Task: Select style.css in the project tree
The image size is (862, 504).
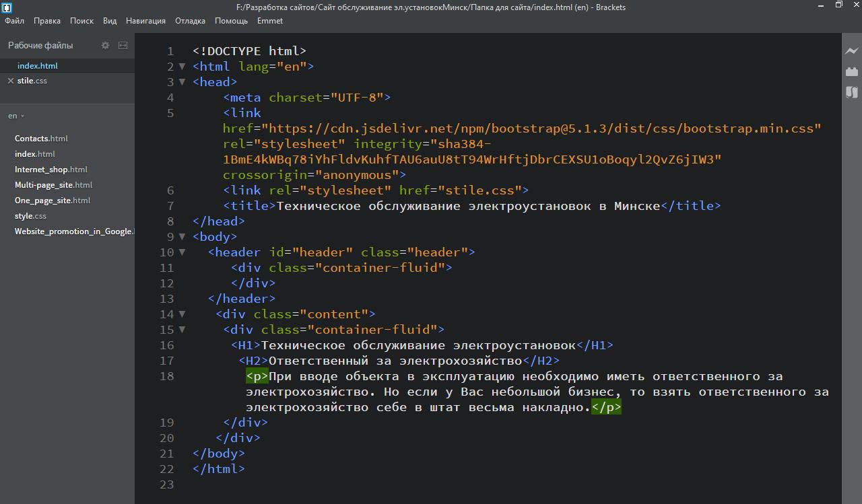Action: point(30,216)
